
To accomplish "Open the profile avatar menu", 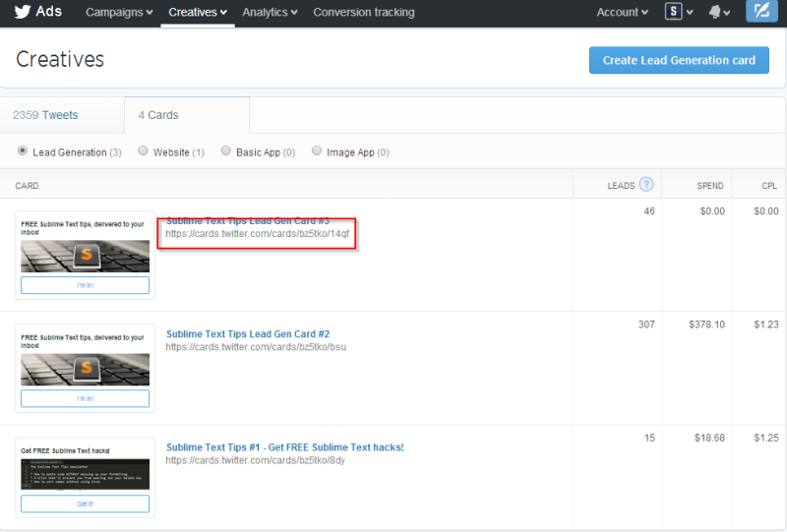I will [x=674, y=13].
